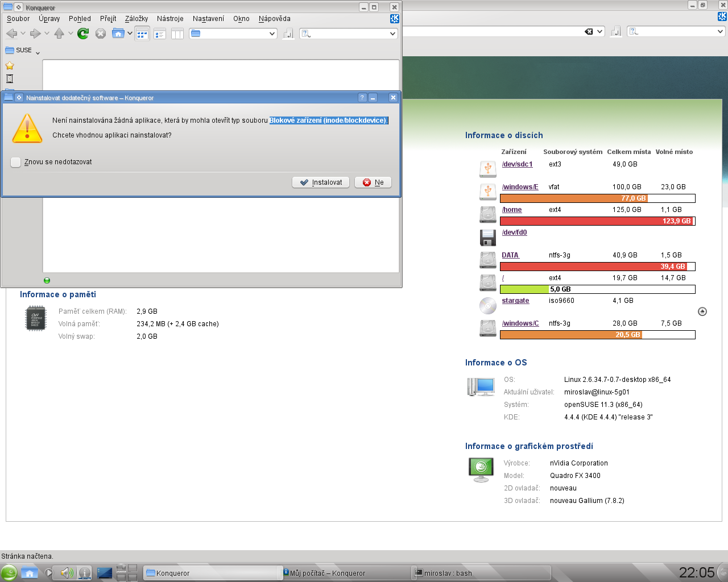Open the /dev/sdc1 device link
Viewport: 728px width, 582px height.
[x=517, y=164]
